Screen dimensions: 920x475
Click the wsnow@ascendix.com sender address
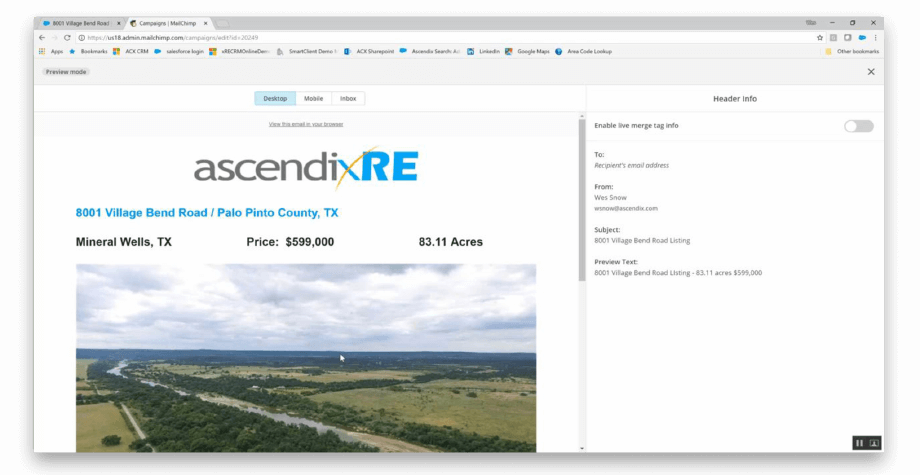point(625,208)
